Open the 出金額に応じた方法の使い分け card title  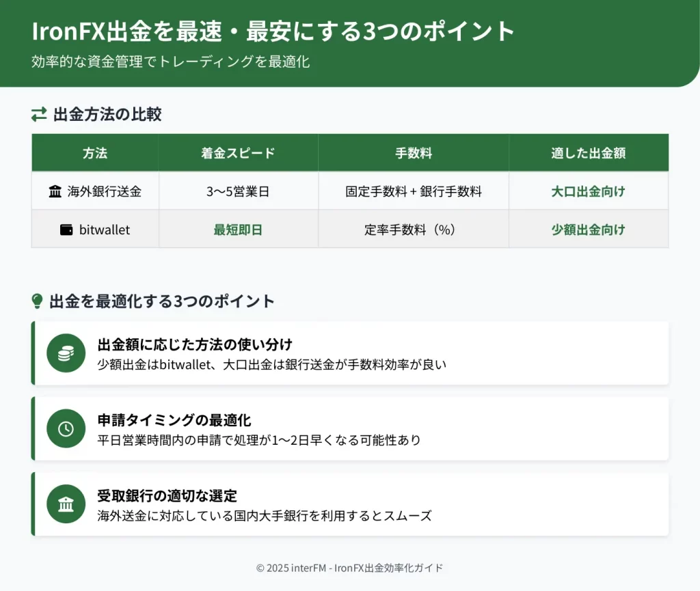pos(195,344)
